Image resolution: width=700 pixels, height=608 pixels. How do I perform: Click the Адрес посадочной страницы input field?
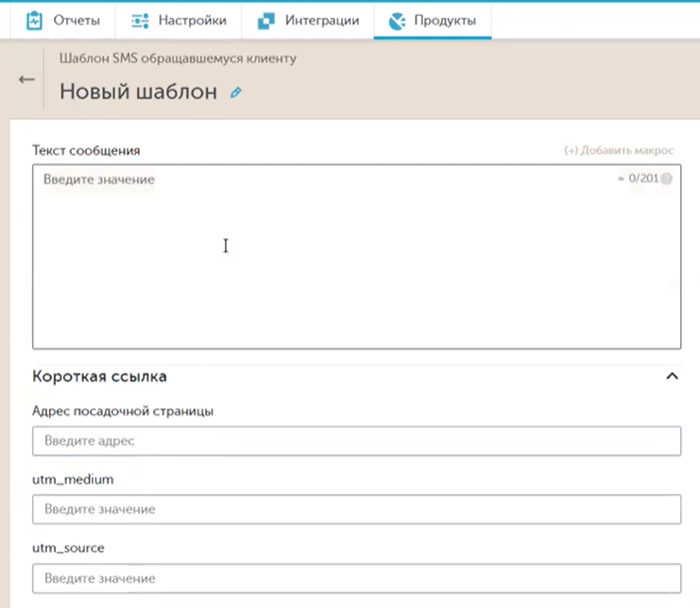[356, 441]
